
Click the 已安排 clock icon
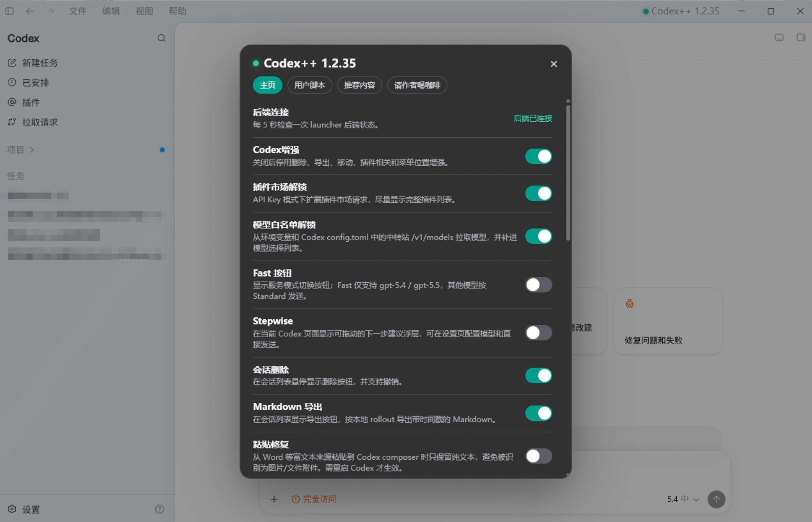[x=12, y=82]
